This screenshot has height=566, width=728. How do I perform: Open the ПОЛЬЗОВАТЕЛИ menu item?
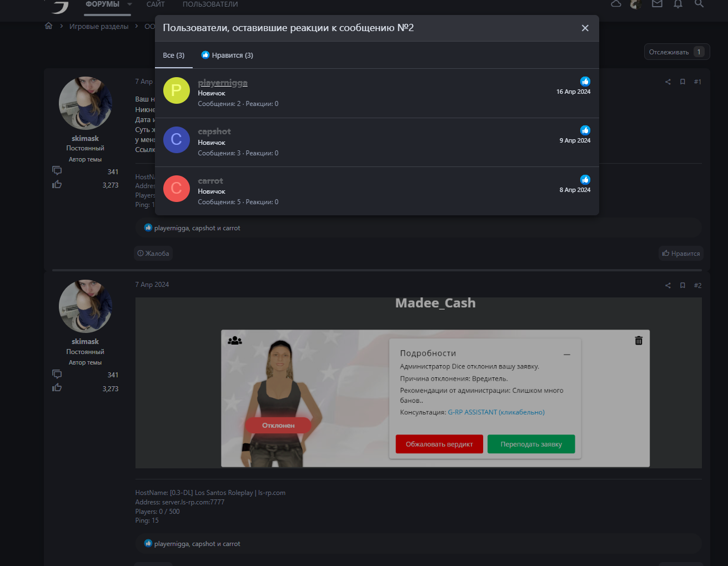click(x=210, y=4)
